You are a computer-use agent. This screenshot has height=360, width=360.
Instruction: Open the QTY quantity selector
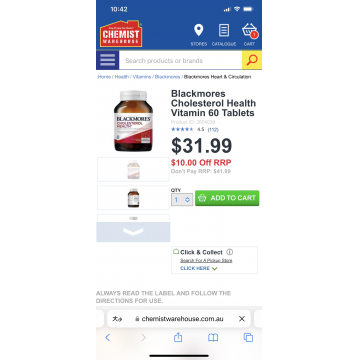tap(182, 200)
